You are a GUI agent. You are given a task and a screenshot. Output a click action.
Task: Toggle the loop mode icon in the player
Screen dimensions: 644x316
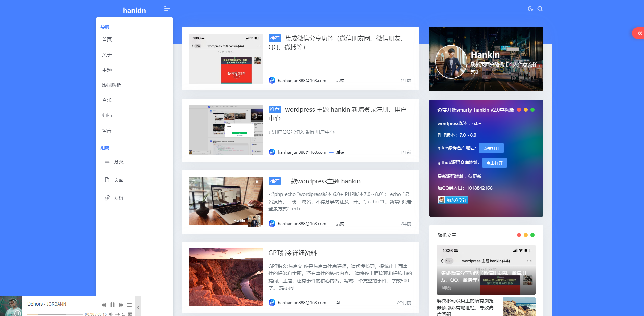coord(124,314)
